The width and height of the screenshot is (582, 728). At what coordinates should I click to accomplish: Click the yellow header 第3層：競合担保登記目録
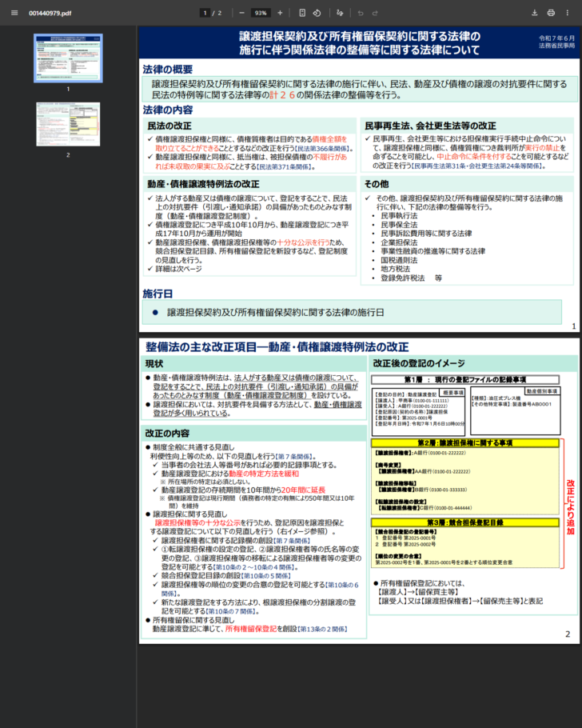pyautogui.click(x=465, y=522)
